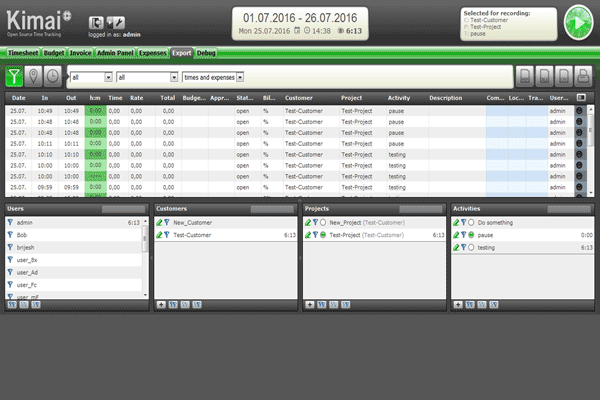
Task: Click the green filter funnel icon
Action: tap(17, 75)
